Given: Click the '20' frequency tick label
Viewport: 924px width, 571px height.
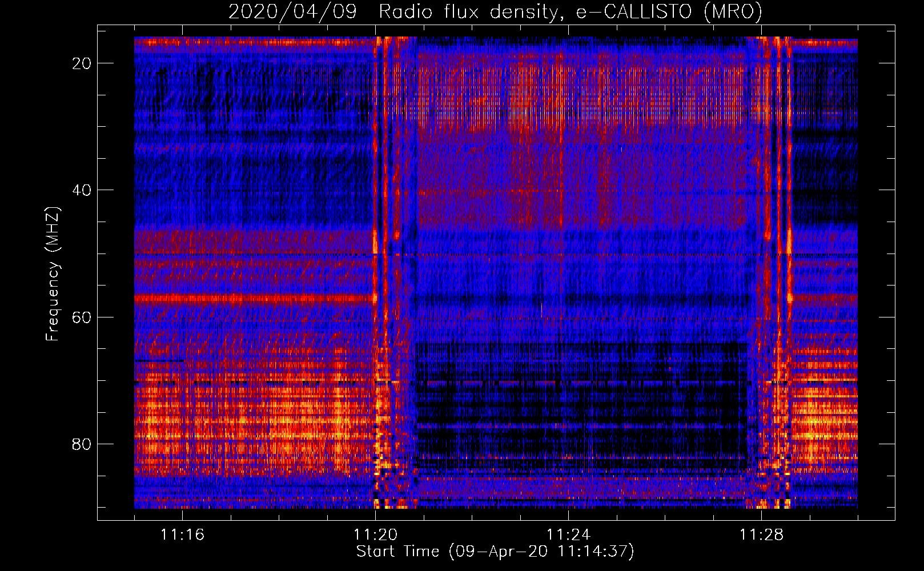Looking at the screenshot, I should tap(82, 63).
